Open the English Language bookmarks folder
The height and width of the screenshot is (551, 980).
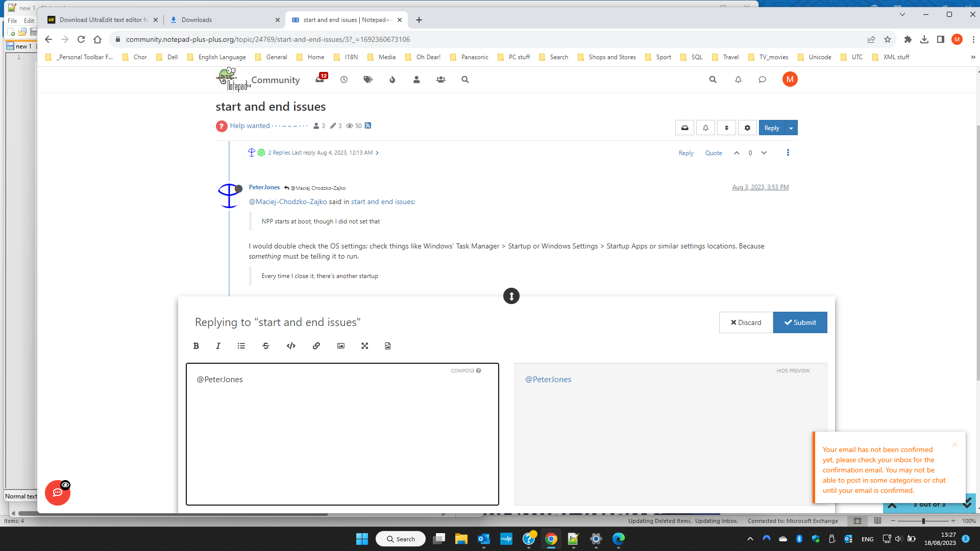217,57
